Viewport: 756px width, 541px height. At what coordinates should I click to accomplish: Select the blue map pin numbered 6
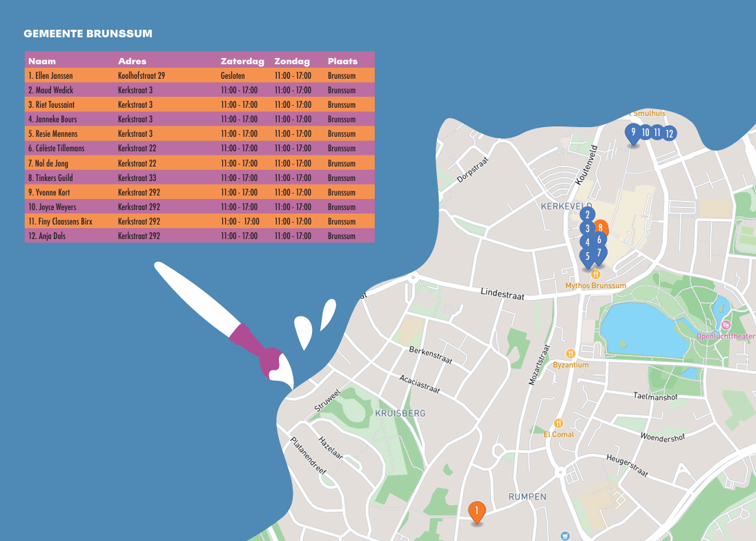pos(599,239)
